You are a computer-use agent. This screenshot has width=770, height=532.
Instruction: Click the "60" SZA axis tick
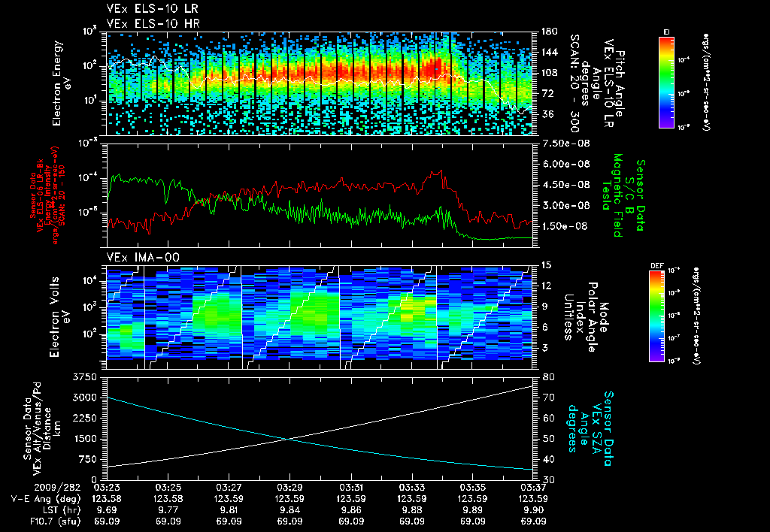click(x=548, y=418)
